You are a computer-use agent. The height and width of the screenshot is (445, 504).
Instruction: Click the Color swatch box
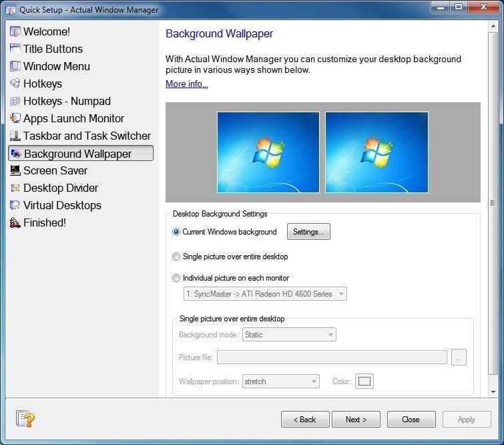click(x=364, y=382)
